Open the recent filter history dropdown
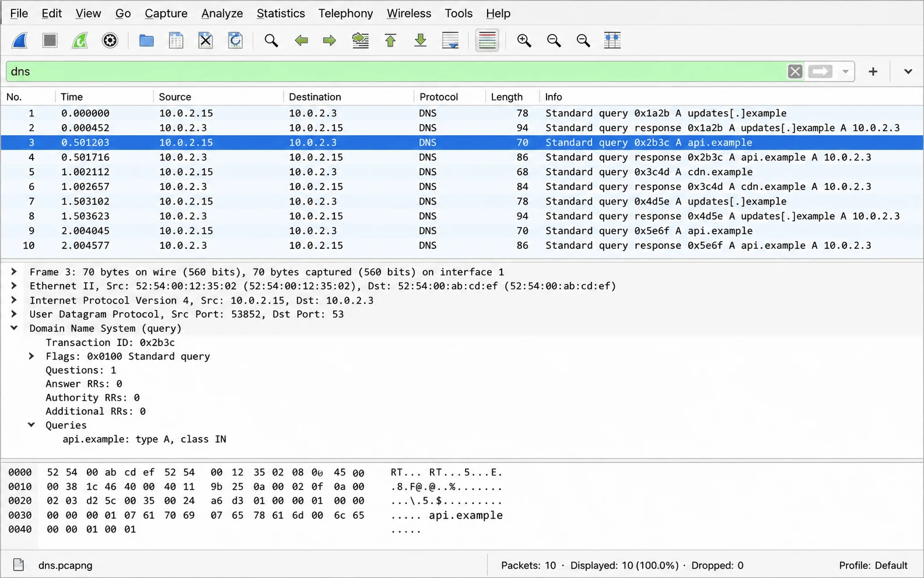The width and height of the screenshot is (924, 578). (845, 72)
